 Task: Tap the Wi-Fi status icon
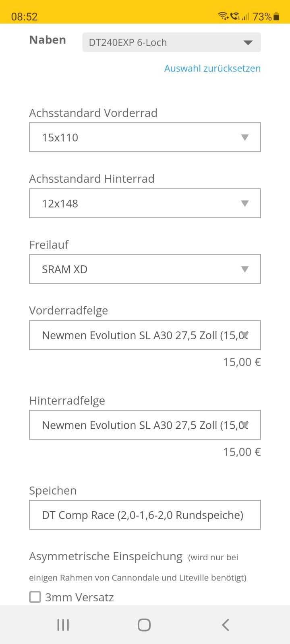[x=222, y=16]
